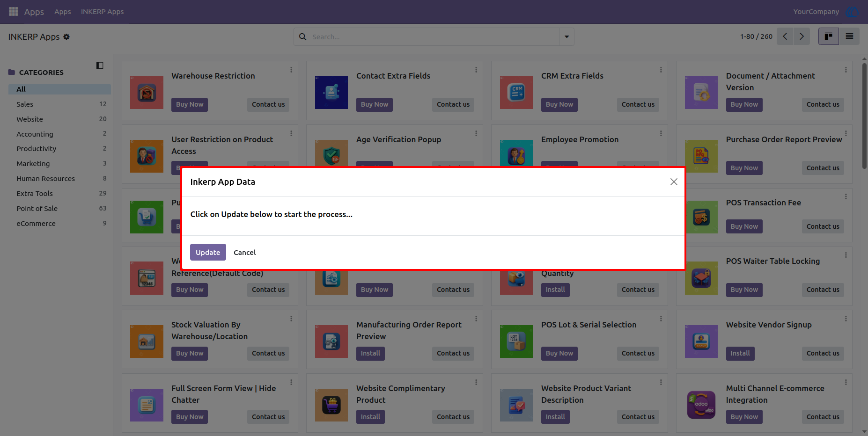Open Document / Attachment Version card options menu
This screenshot has height=436, width=868.
pyautogui.click(x=846, y=70)
